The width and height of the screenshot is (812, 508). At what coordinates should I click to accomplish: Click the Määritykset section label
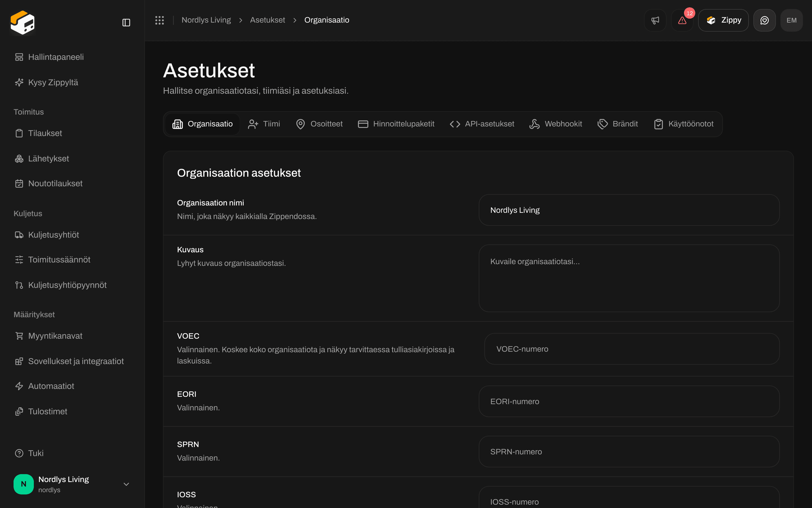(x=34, y=314)
